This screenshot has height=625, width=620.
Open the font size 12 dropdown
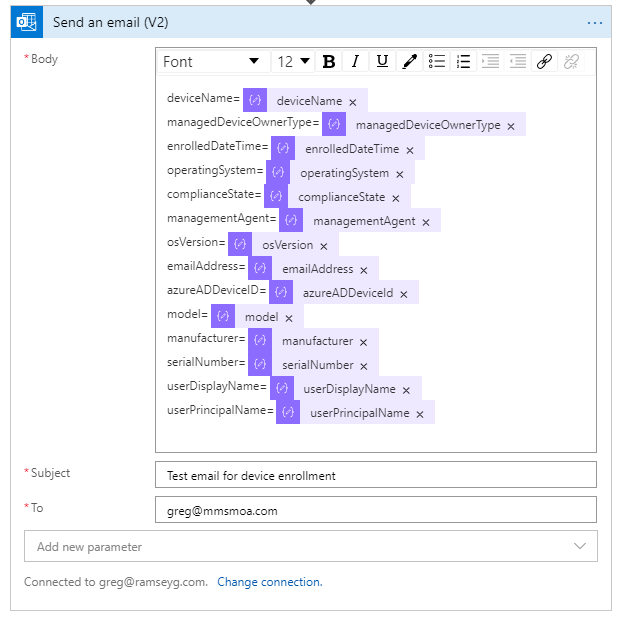pyautogui.click(x=294, y=62)
